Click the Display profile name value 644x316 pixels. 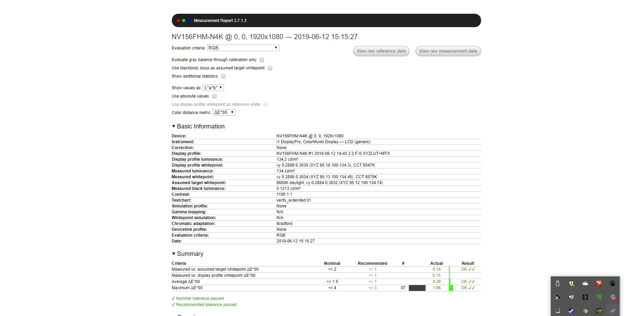pos(333,154)
